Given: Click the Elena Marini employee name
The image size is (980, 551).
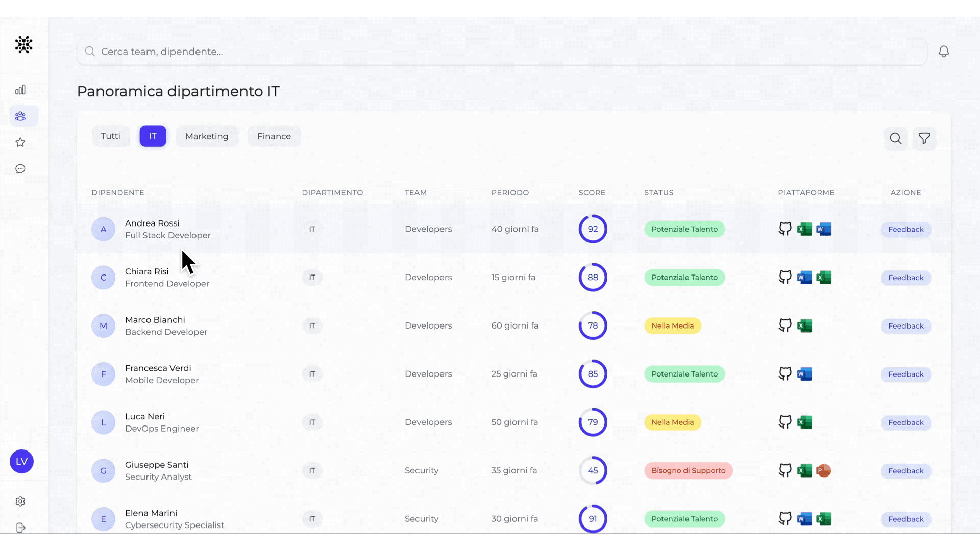Looking at the screenshot, I should pyautogui.click(x=151, y=513).
